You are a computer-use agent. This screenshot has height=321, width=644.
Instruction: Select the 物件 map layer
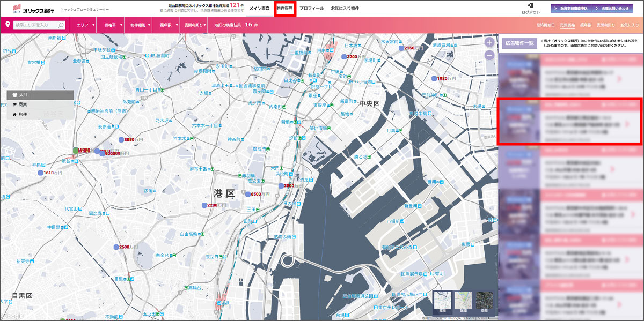pos(40,114)
